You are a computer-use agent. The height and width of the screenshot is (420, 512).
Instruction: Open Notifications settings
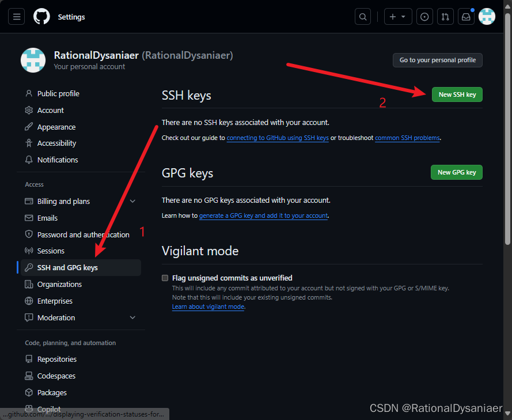pos(81,160)
